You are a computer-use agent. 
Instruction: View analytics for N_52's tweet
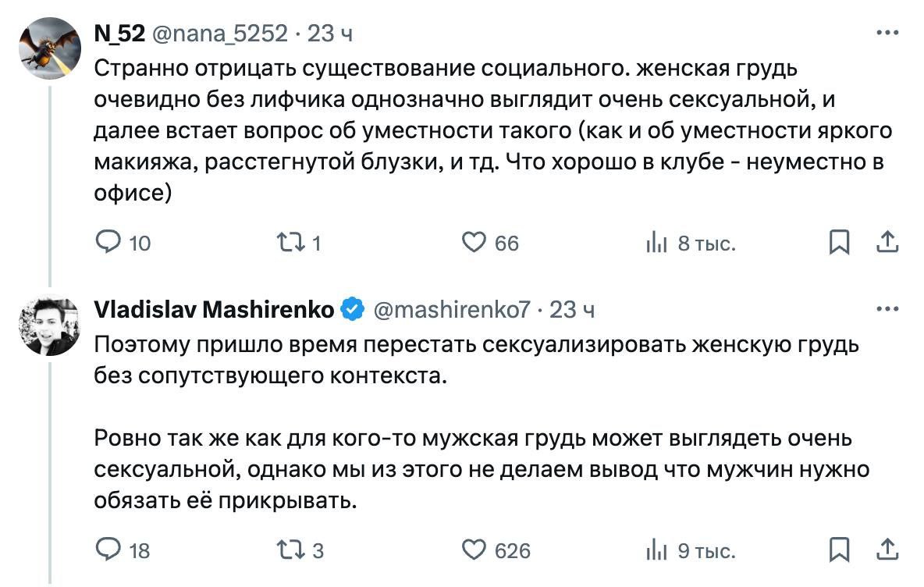pyautogui.click(x=656, y=244)
